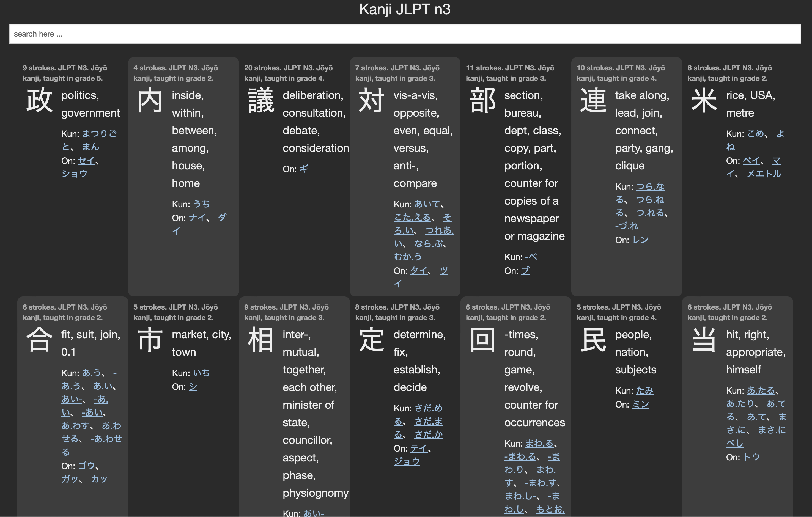Viewport: 812px width, 517px height.
Task: Click the うち kun-reading link for 内
Action: 201,204
